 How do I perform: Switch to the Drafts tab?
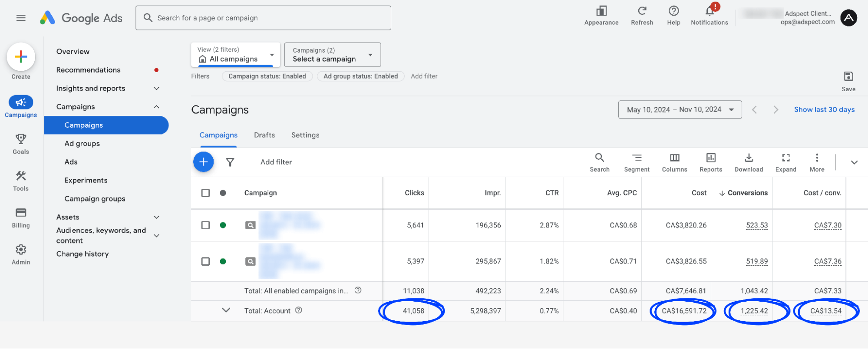coord(264,135)
